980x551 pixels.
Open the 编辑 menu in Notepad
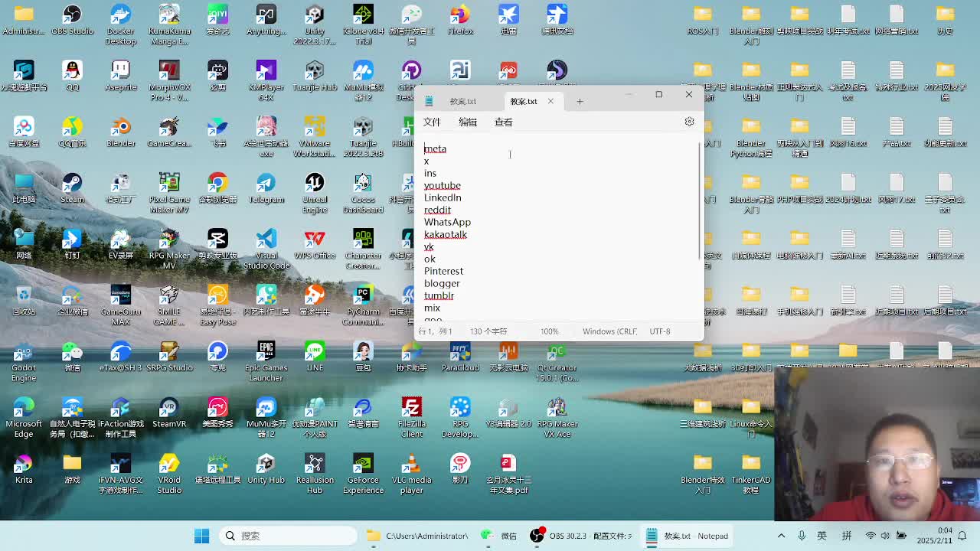(468, 122)
